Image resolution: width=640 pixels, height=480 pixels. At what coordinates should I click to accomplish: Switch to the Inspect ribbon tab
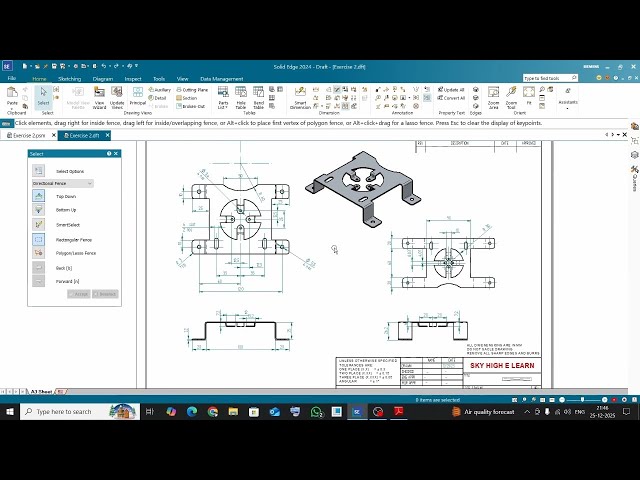pyautogui.click(x=133, y=79)
